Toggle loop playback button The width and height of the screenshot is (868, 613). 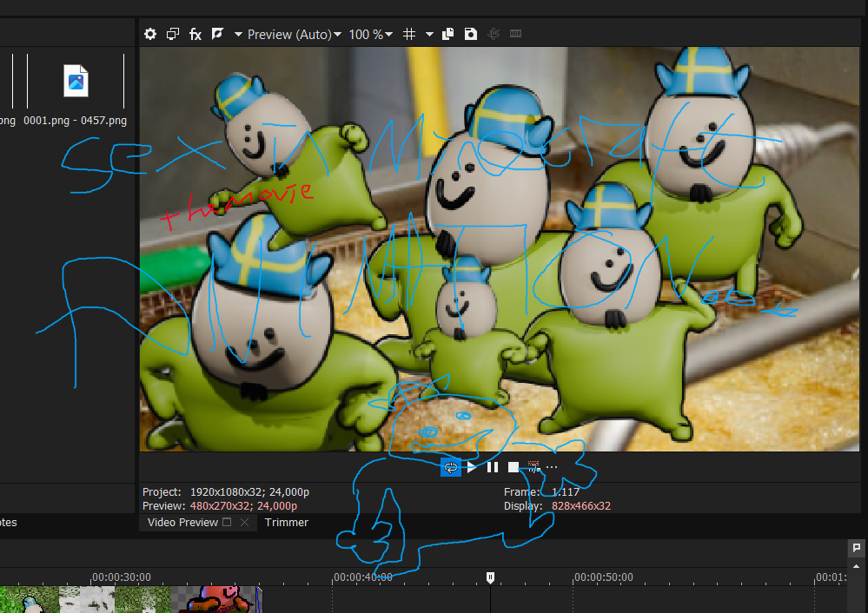click(451, 467)
